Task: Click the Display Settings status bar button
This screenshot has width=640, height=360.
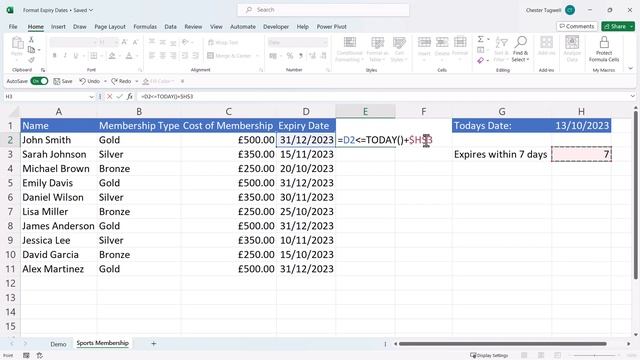Action: 489,356
